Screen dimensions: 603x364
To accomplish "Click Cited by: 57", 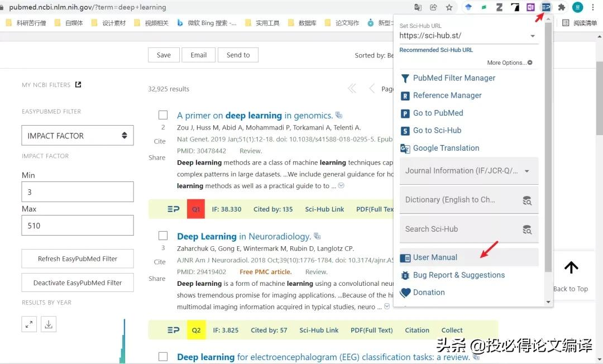I will click(269, 330).
